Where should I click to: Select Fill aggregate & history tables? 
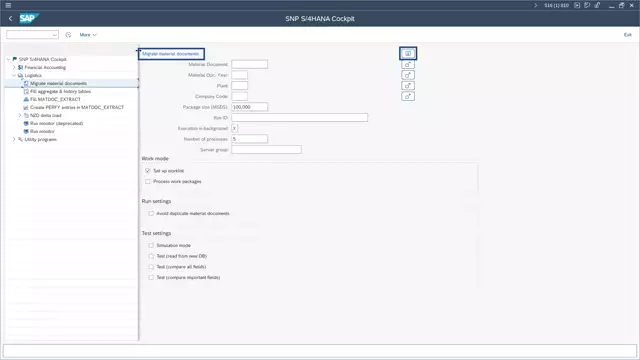[60, 91]
